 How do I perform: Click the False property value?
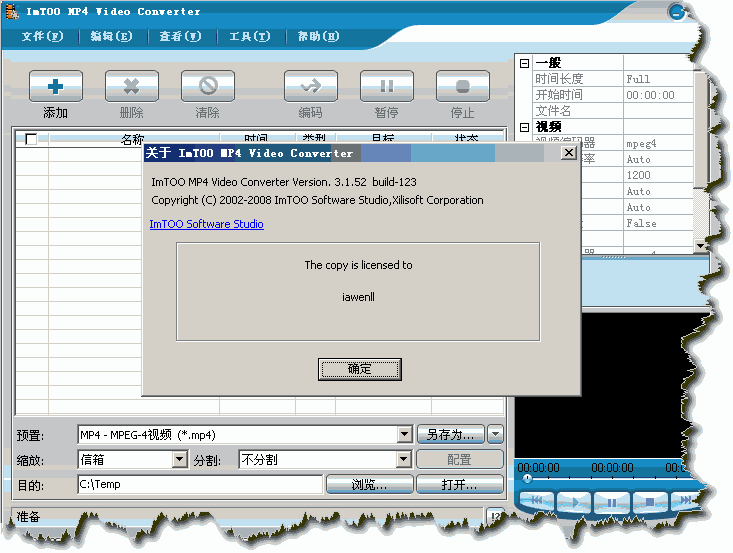(641, 223)
